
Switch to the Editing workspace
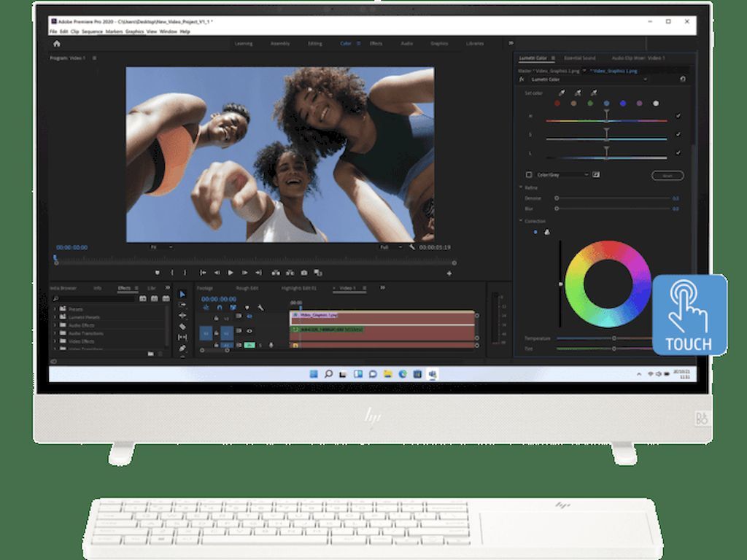coord(315,43)
